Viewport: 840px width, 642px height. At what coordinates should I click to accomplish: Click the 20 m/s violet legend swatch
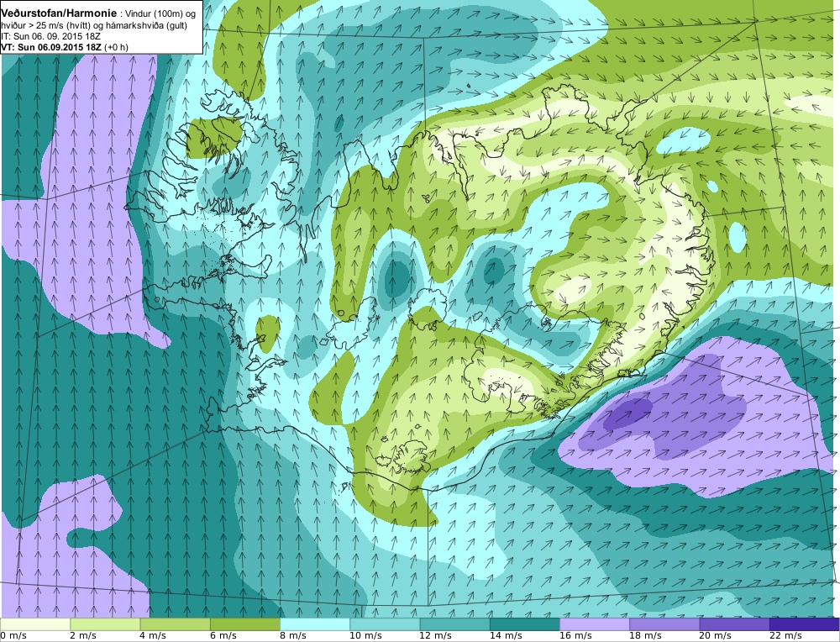tap(734, 624)
